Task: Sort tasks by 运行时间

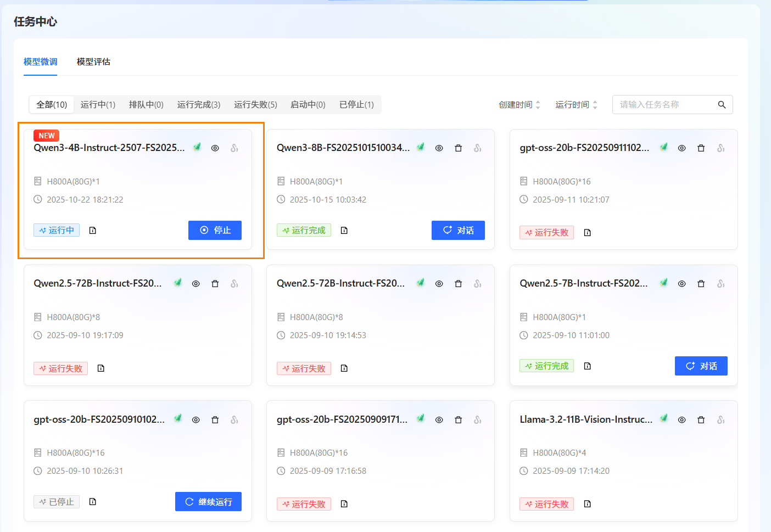Action: [576, 105]
